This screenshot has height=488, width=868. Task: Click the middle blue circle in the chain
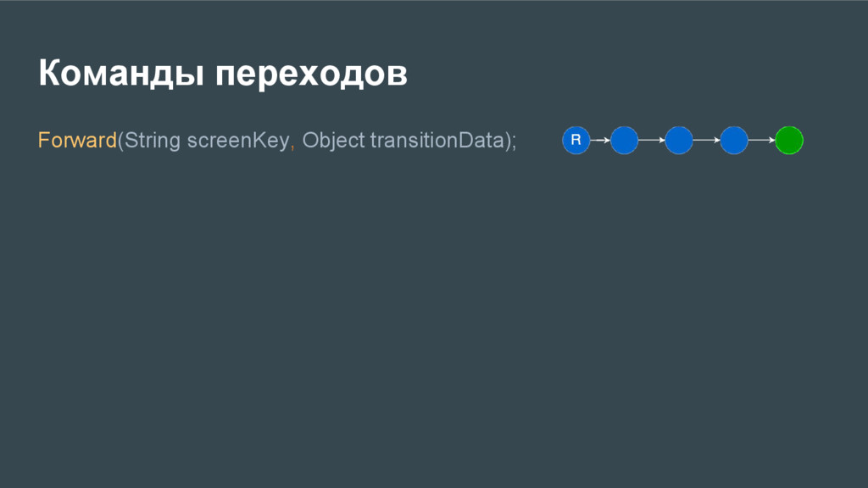pos(679,140)
